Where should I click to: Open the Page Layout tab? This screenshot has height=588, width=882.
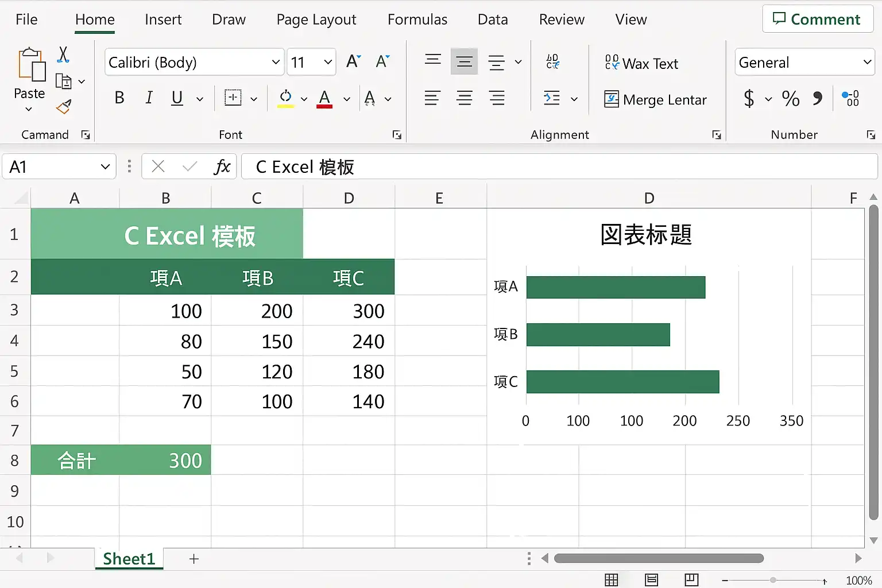[x=316, y=20]
